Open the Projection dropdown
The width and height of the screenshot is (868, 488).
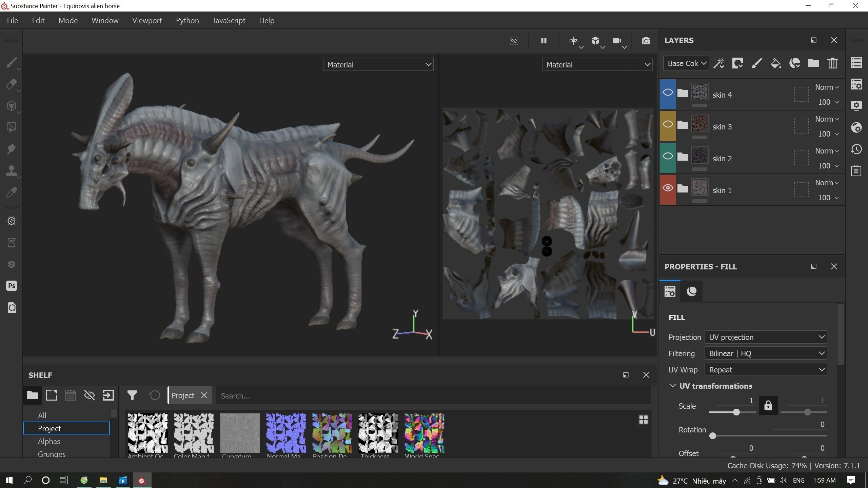766,337
